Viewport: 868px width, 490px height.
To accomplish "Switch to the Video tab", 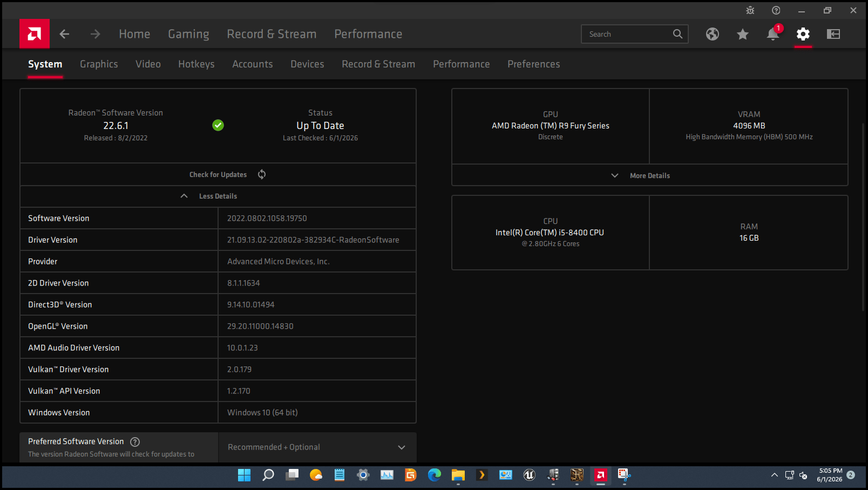I will (x=148, y=64).
